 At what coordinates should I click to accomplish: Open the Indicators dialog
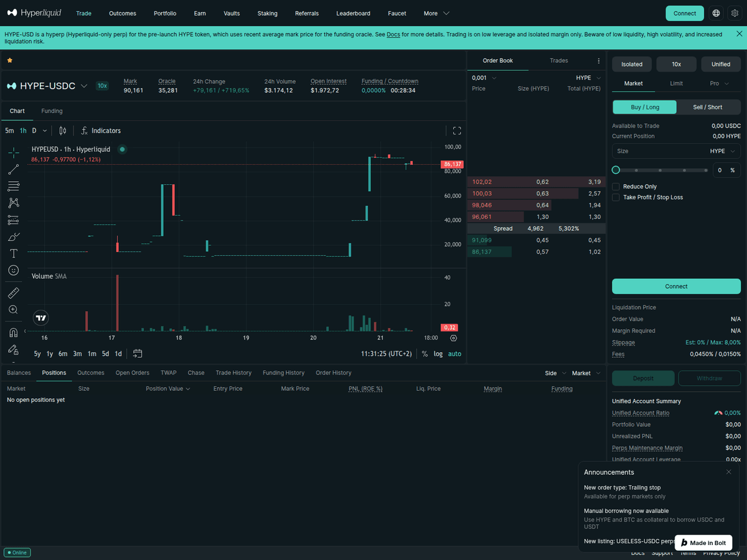point(101,131)
